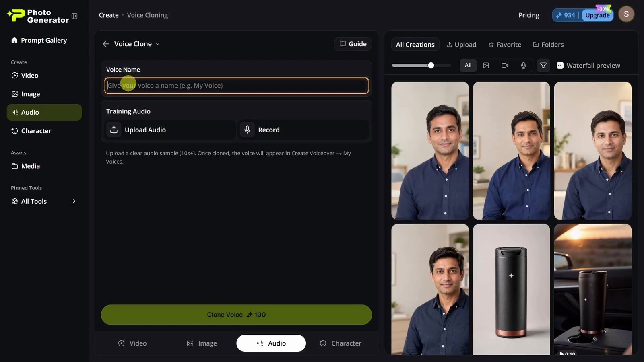This screenshot has width=644, height=362.
Task: Focus the Voice Name input field
Action: coord(236,85)
